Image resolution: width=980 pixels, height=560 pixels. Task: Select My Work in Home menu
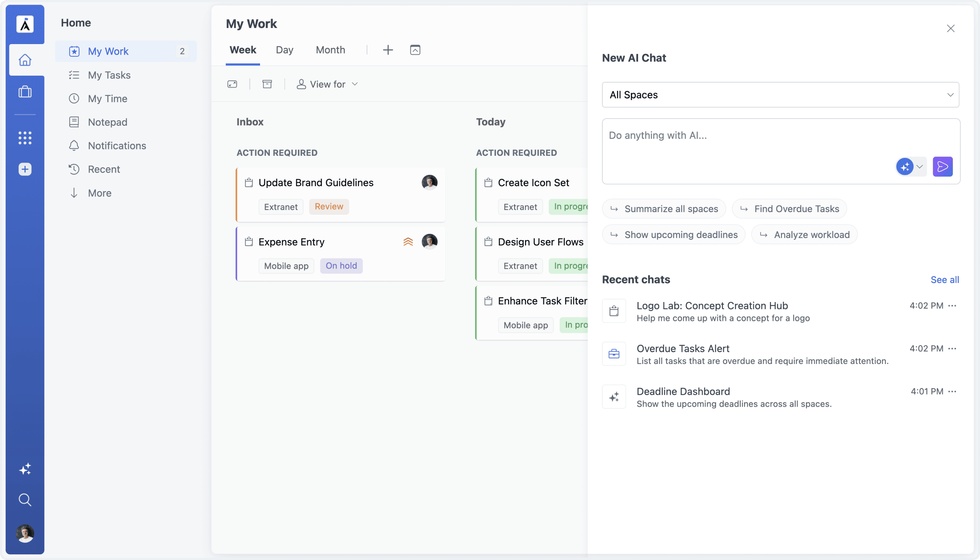tap(126, 51)
